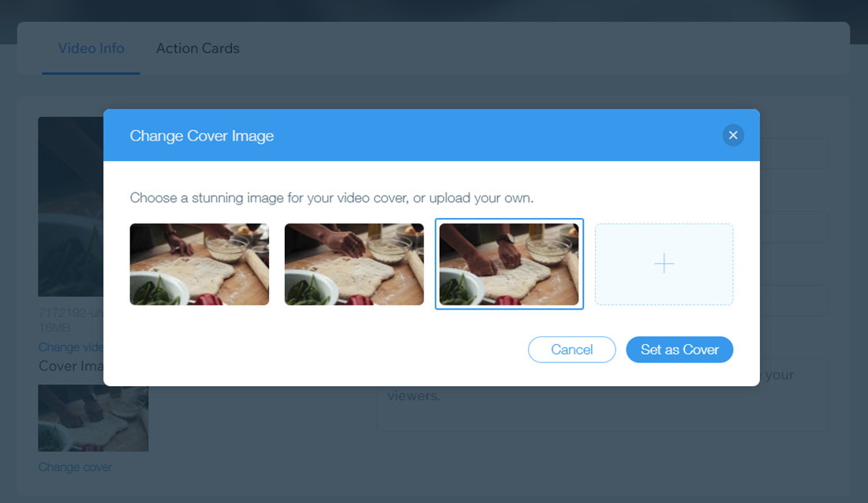Select the first cover image thumbnail

point(199,264)
